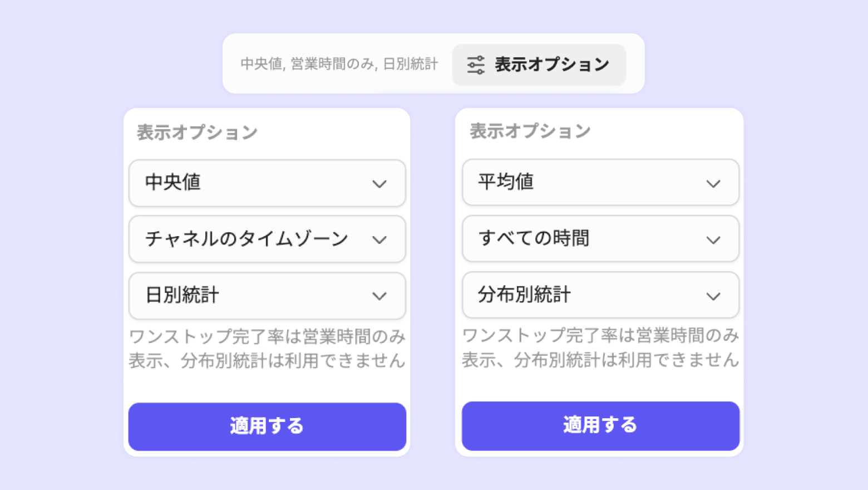
Task: Click the chevron arrow on チャネルのタイムゾーン
Action: (x=379, y=240)
